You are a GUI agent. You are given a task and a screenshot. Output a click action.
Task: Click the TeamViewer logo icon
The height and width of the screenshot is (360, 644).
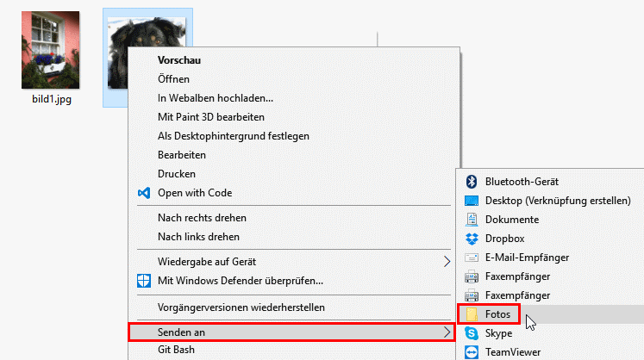pos(472,352)
